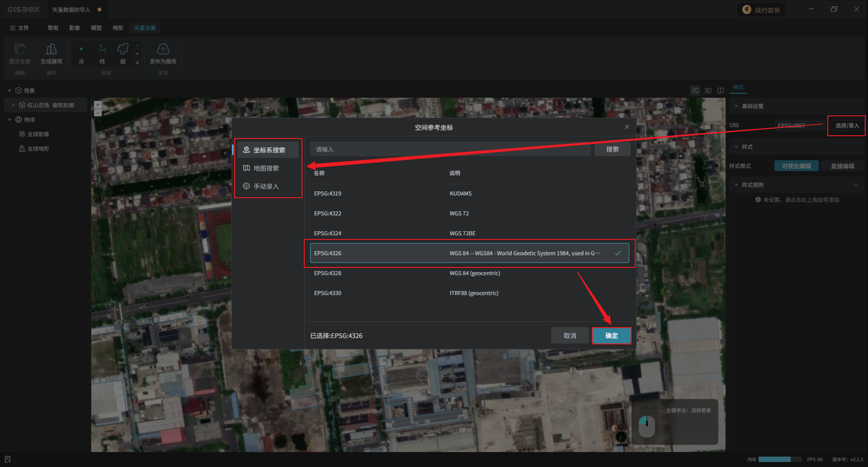Enable Visual Editing (可视化编辑) style mode
The image size is (868, 467).
(796, 166)
